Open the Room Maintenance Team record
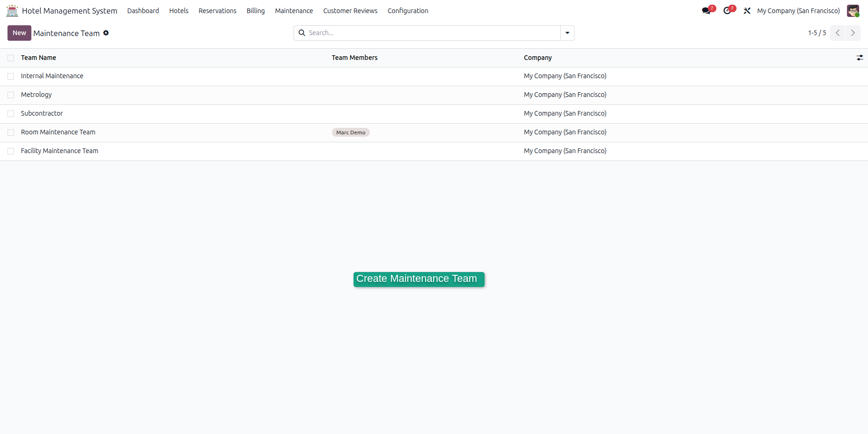 [x=58, y=132]
